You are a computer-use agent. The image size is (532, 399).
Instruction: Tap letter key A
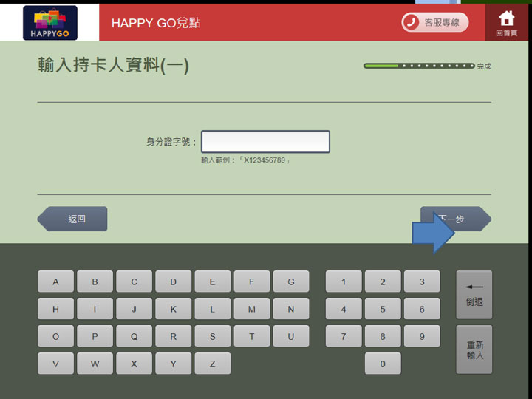(55, 282)
